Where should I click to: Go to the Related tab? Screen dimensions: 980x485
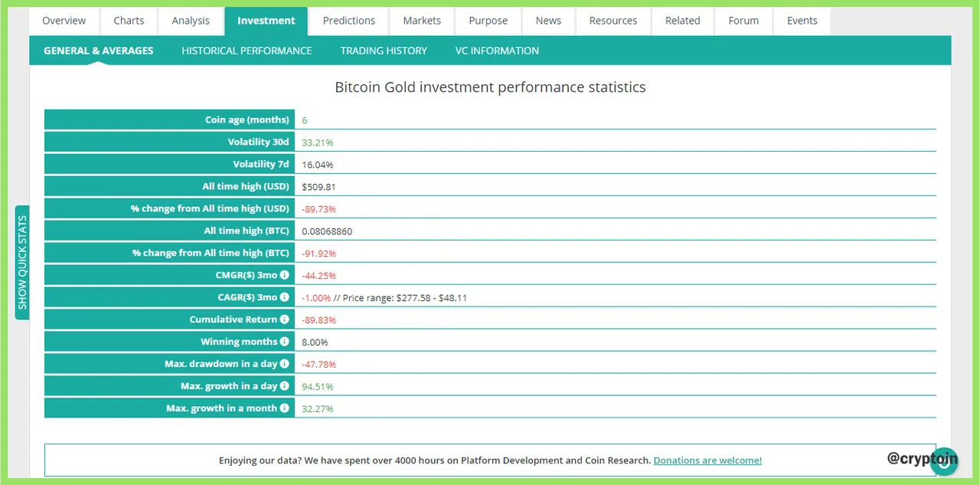point(683,21)
